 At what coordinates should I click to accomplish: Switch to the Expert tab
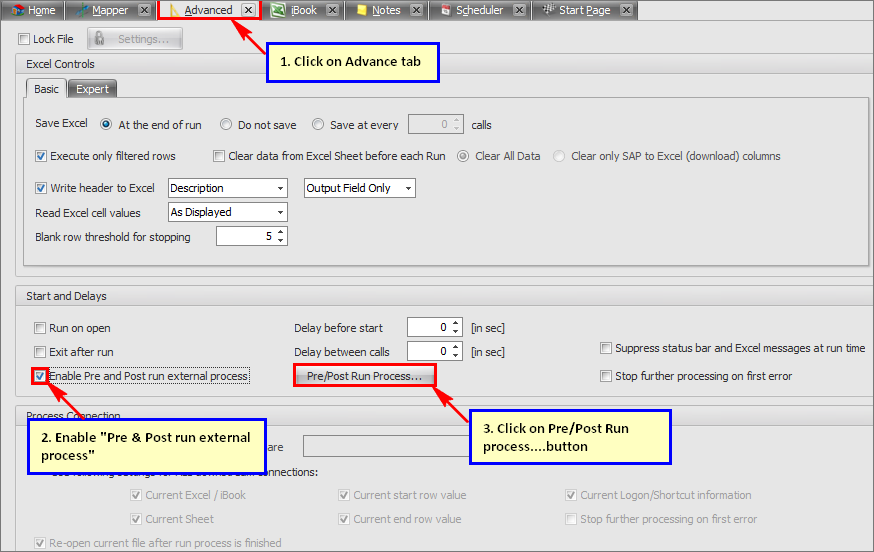tap(93, 89)
